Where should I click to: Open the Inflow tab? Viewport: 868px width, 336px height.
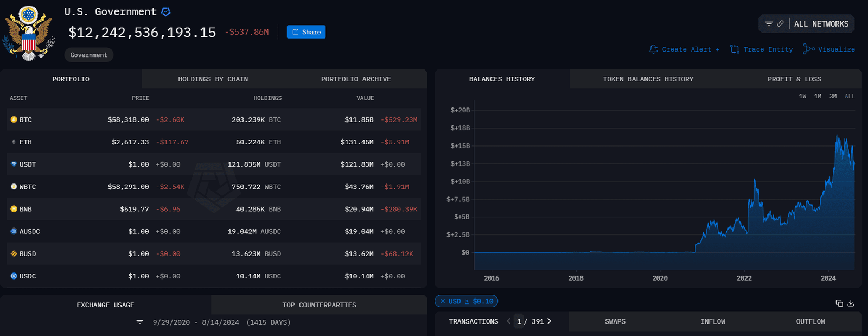tap(713, 321)
